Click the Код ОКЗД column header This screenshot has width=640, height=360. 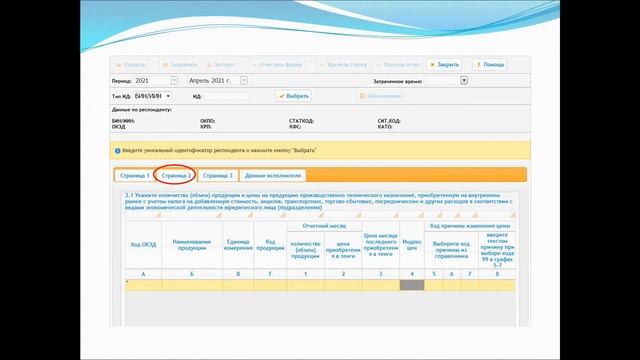coord(143,245)
